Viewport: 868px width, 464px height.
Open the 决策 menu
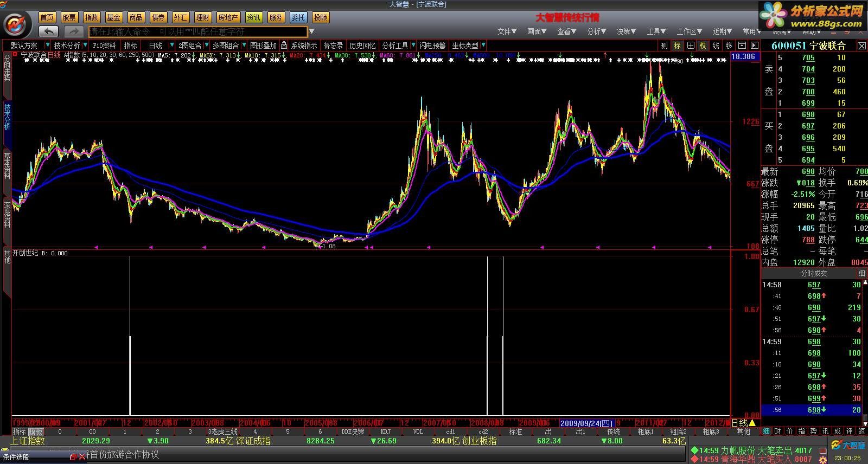(627, 31)
